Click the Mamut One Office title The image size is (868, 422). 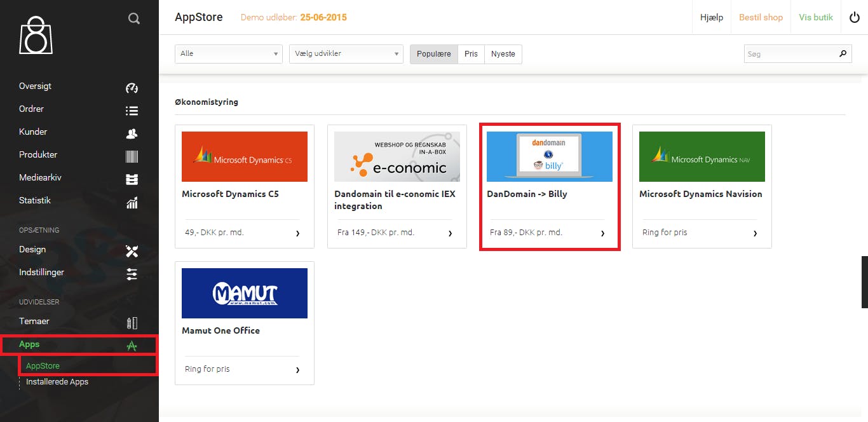point(220,330)
